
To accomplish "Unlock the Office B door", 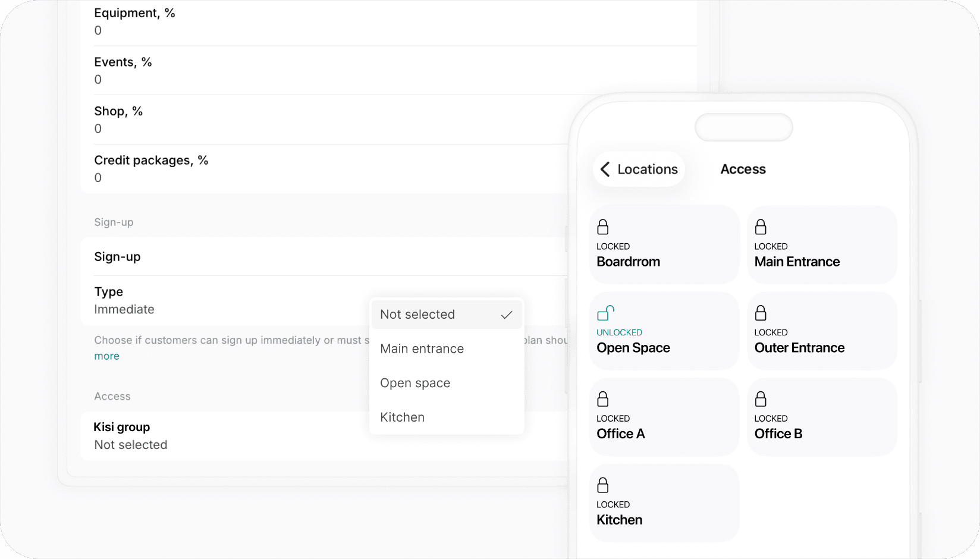I will pos(822,417).
